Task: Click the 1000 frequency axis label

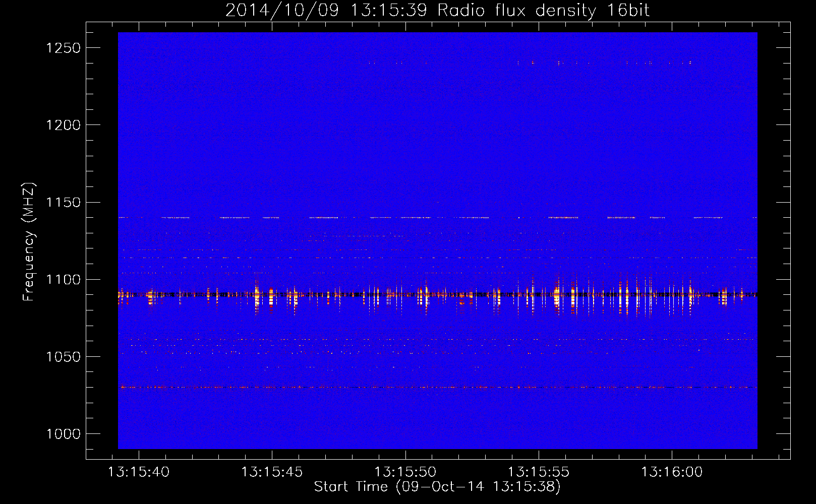Action: pyautogui.click(x=64, y=434)
